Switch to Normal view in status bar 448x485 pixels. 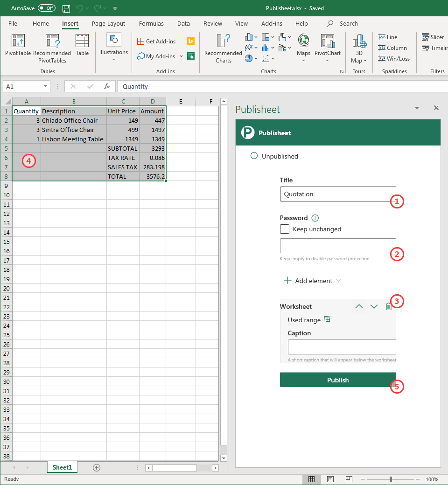coord(311,479)
